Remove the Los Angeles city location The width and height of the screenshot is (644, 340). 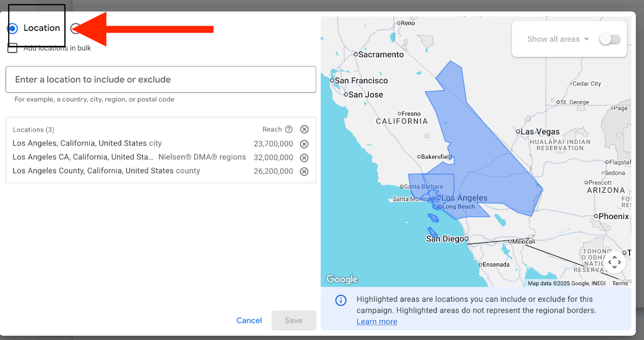(304, 144)
